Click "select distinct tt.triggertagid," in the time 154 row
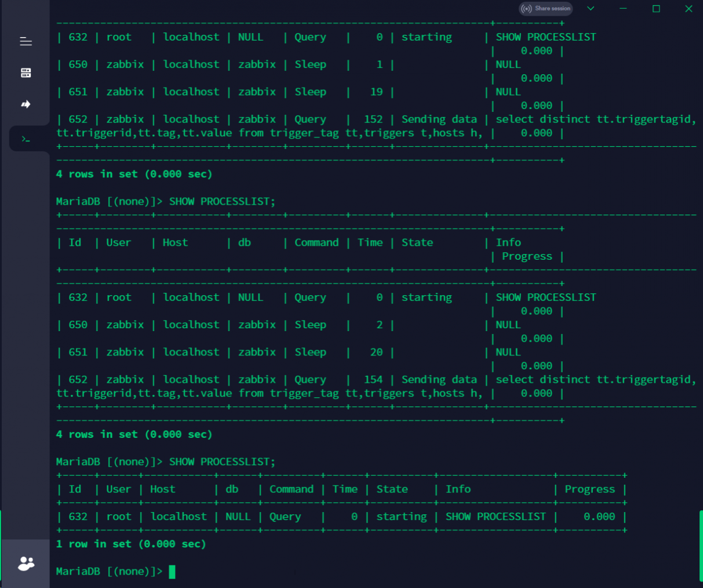This screenshot has width=703, height=588. point(596,379)
